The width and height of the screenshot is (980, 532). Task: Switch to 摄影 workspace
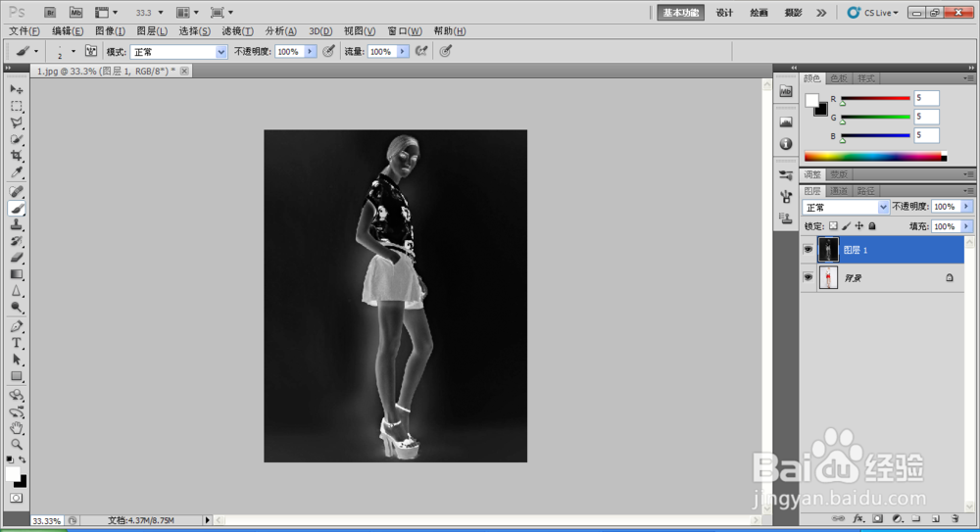(793, 13)
